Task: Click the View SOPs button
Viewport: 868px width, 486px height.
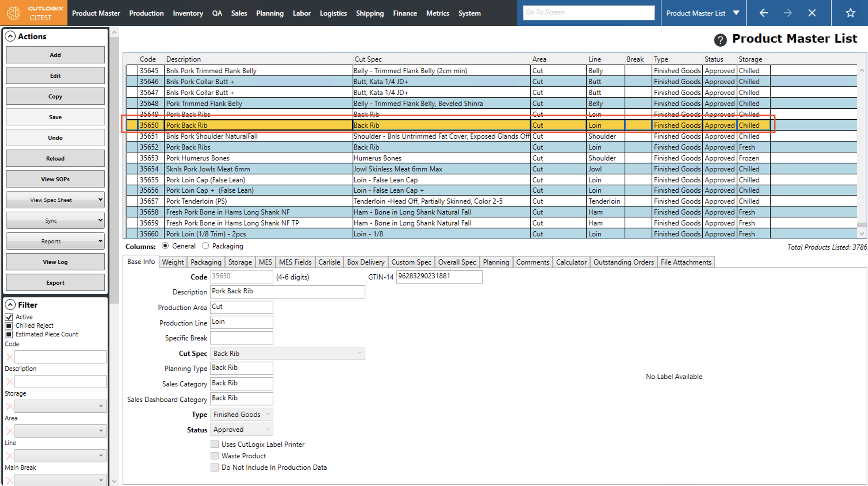Action: coord(55,179)
